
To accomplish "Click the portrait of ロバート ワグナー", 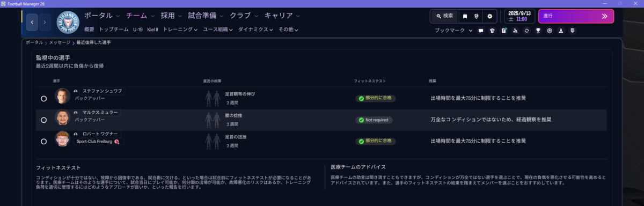I will tap(62, 139).
